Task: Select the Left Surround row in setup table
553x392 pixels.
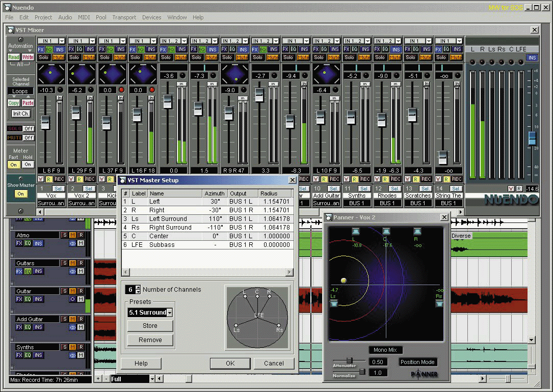Action: pyautogui.click(x=207, y=219)
